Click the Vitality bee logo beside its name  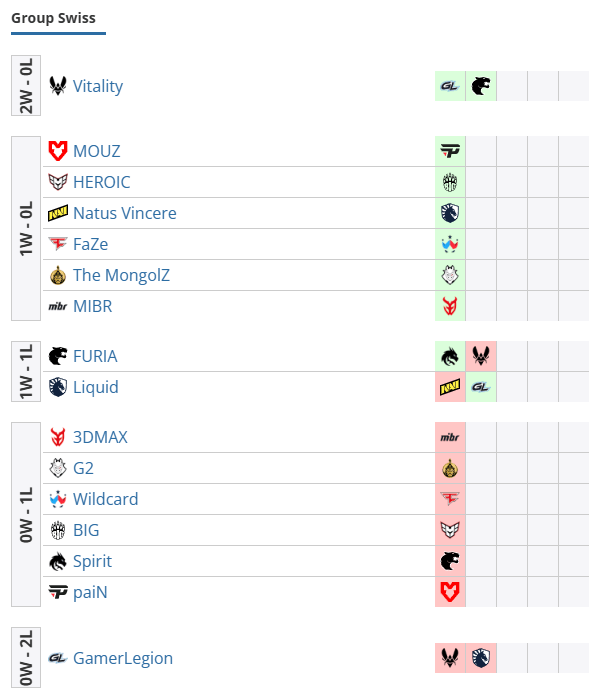(58, 86)
